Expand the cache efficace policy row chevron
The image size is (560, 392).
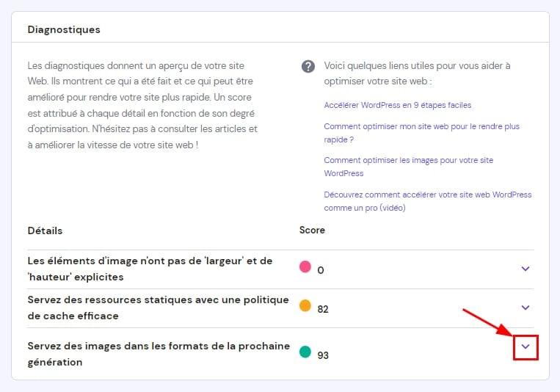[525, 308]
